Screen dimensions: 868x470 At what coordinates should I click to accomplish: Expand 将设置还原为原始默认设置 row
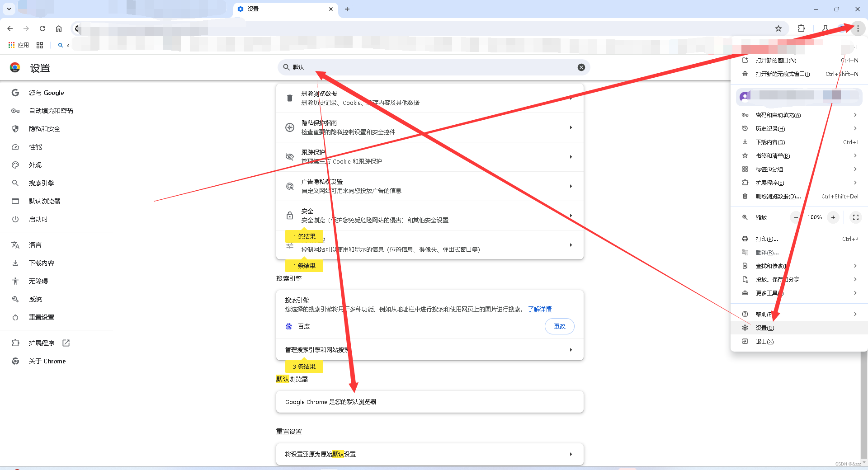click(429, 454)
